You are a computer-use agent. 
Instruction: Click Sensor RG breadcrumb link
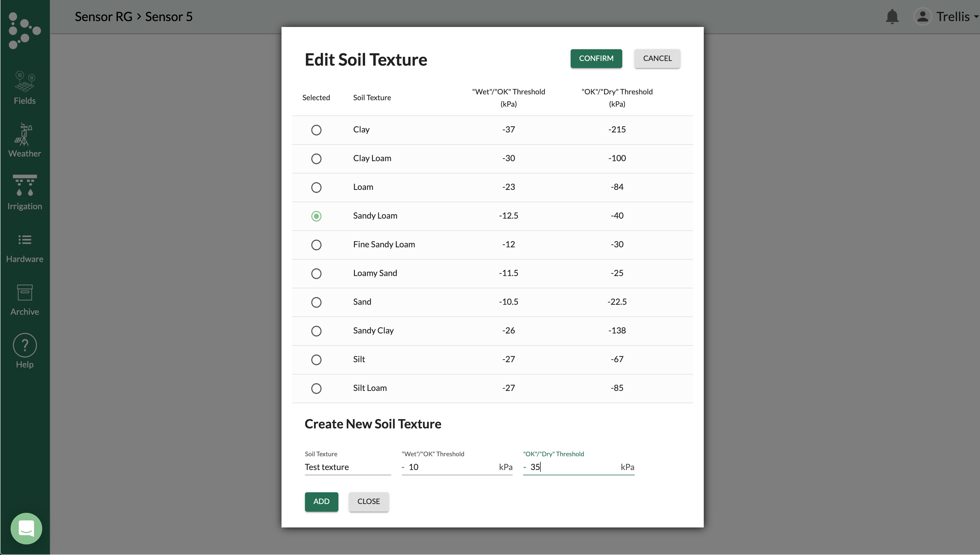pos(103,17)
